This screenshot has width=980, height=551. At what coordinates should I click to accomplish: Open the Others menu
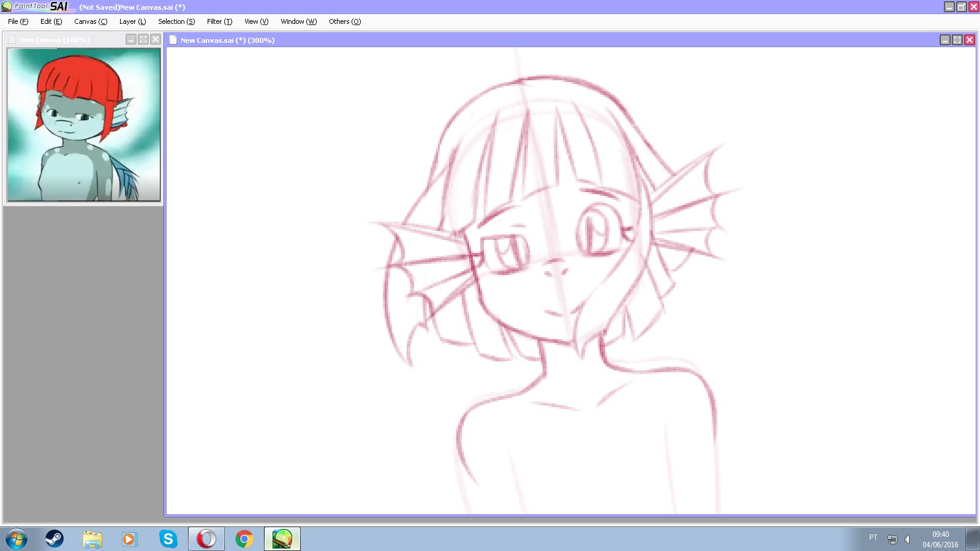[345, 21]
